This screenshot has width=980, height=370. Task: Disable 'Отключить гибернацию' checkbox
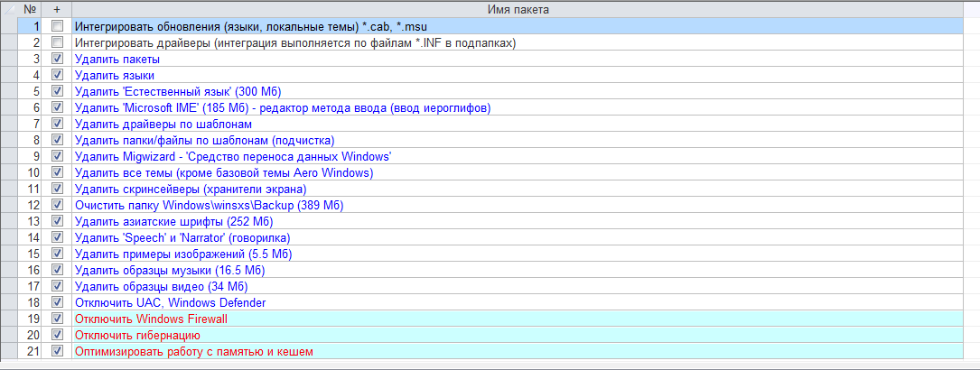tap(58, 335)
